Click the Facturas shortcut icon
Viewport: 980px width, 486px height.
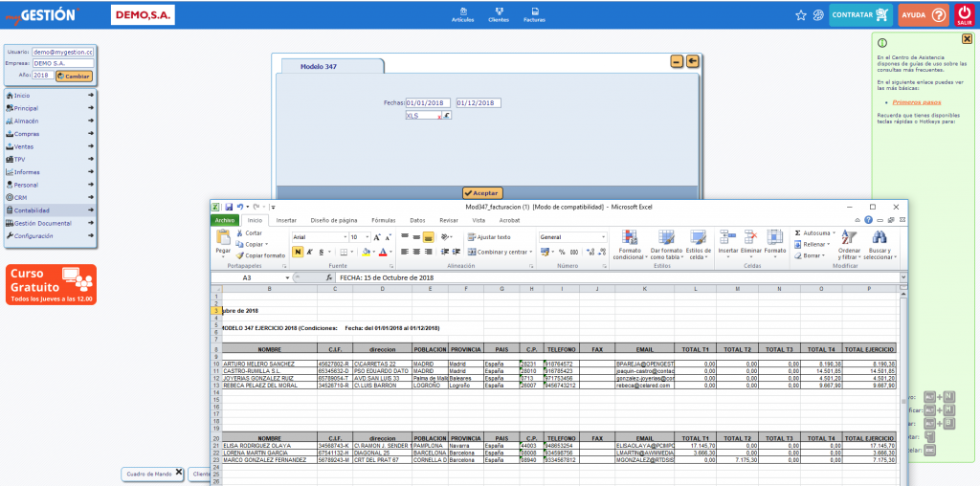(533, 11)
